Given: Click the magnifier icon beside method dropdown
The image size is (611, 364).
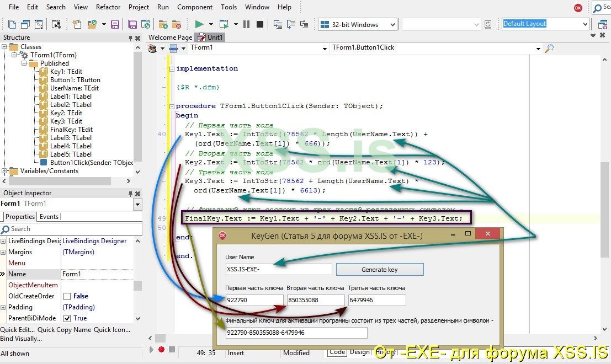Looking at the screenshot, I should click(x=549, y=49).
